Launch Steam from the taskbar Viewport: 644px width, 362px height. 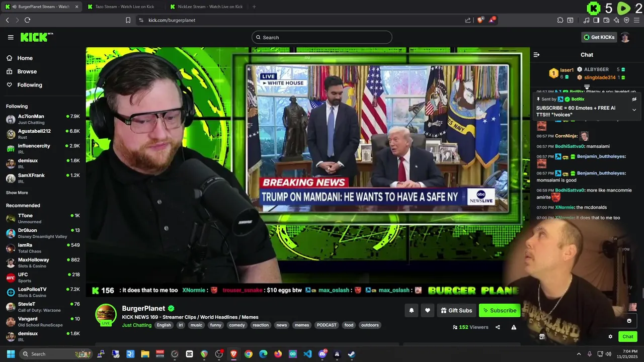point(351,354)
